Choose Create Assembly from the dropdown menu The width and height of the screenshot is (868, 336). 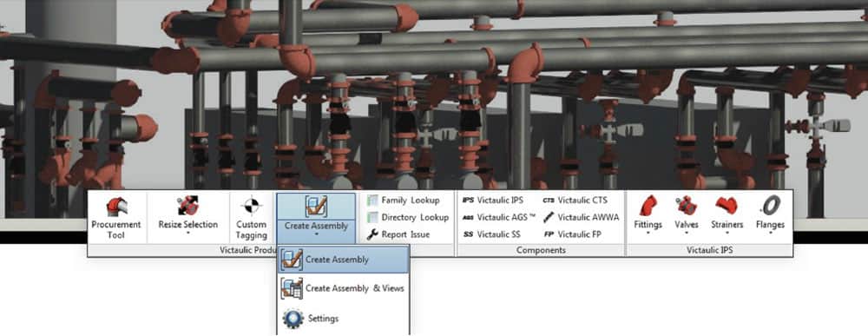343,260
